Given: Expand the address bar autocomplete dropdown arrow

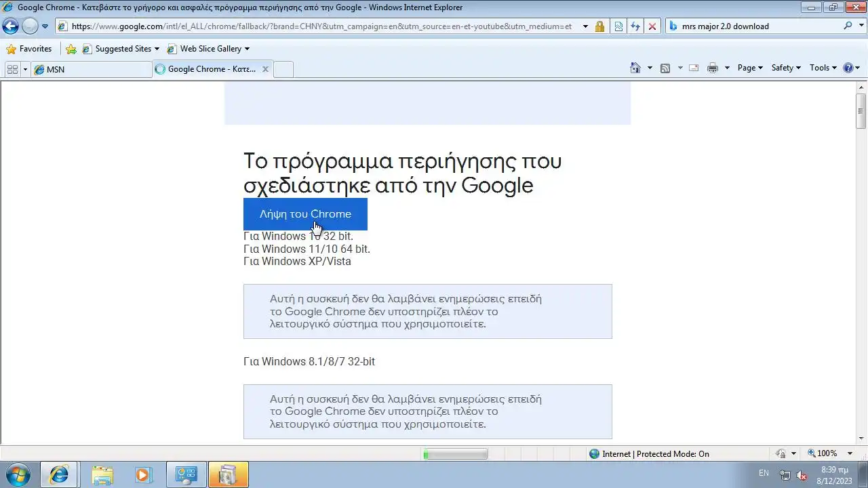Looking at the screenshot, I should pos(585,26).
